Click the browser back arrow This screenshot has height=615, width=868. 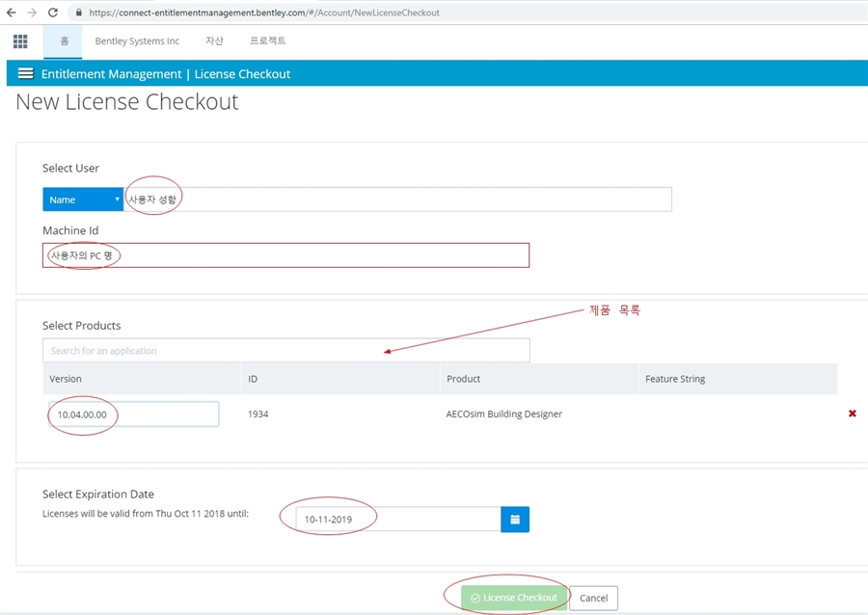click(x=11, y=13)
